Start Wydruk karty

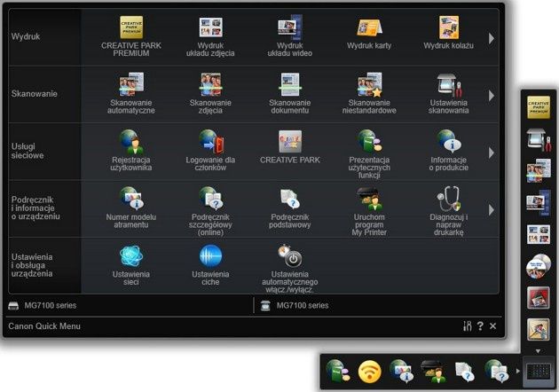click(x=369, y=33)
